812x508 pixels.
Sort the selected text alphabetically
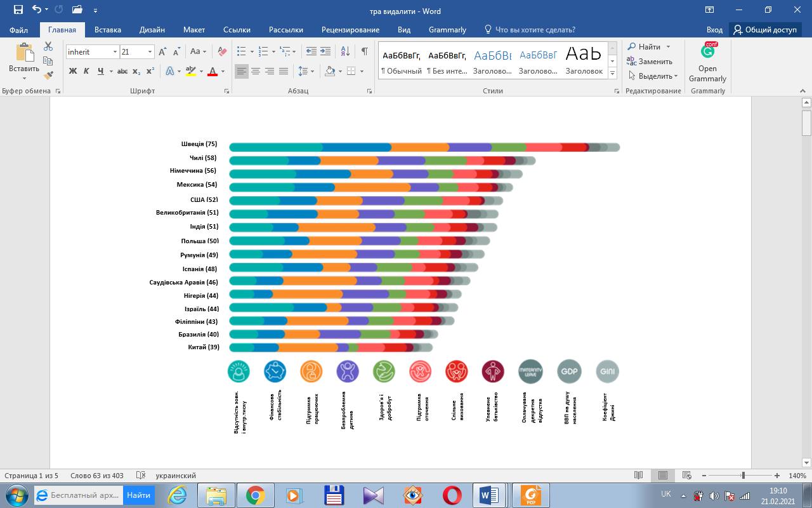345,52
